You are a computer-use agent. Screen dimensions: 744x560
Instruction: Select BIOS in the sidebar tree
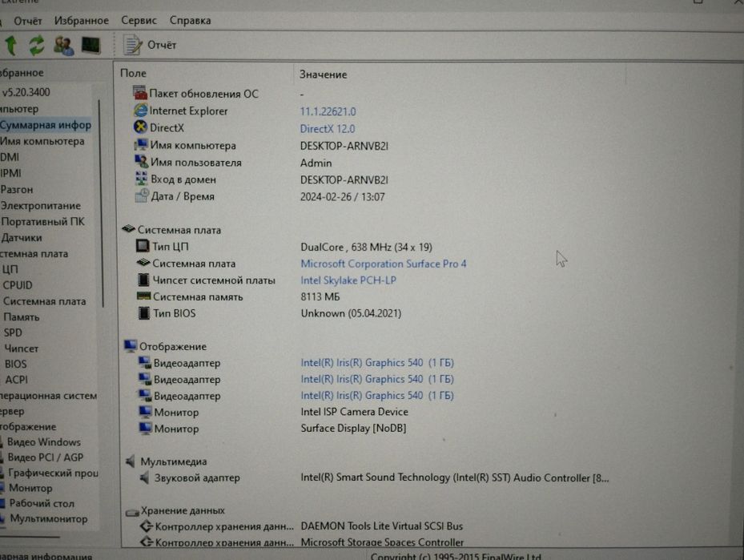click(x=16, y=364)
